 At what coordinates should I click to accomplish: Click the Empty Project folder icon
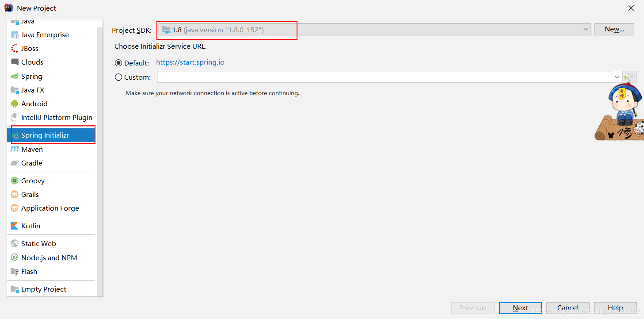tap(15, 289)
